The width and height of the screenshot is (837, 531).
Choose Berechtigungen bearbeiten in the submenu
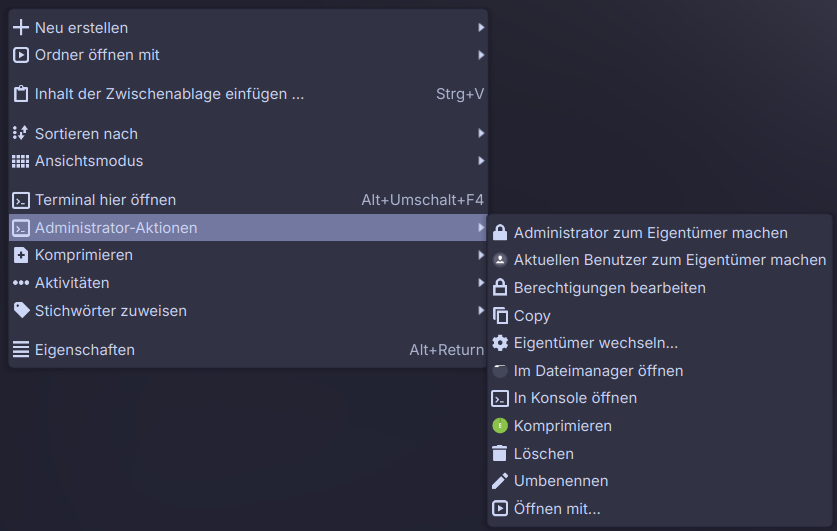(x=609, y=288)
